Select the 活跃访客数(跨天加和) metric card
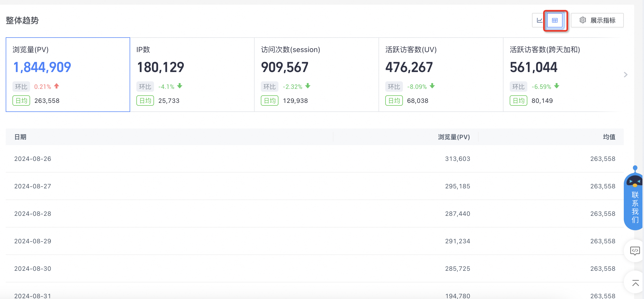 [x=563, y=75]
